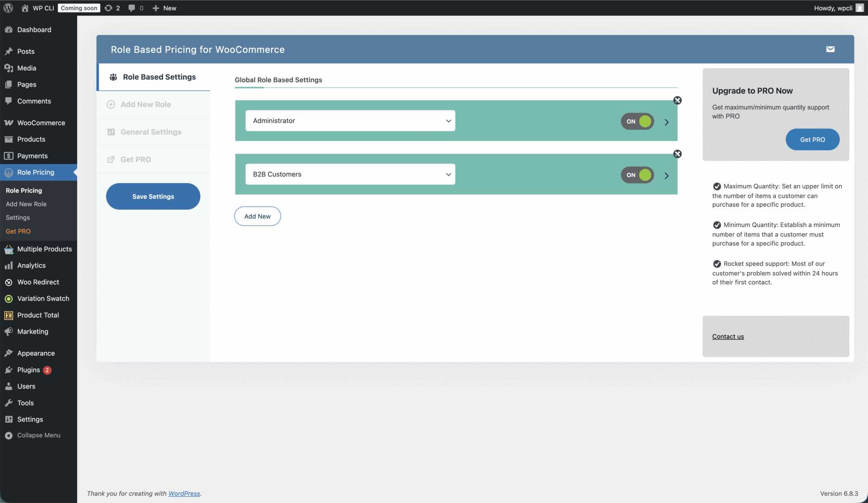Expand the Administrator row chevron
The height and width of the screenshot is (503, 868).
pos(666,122)
